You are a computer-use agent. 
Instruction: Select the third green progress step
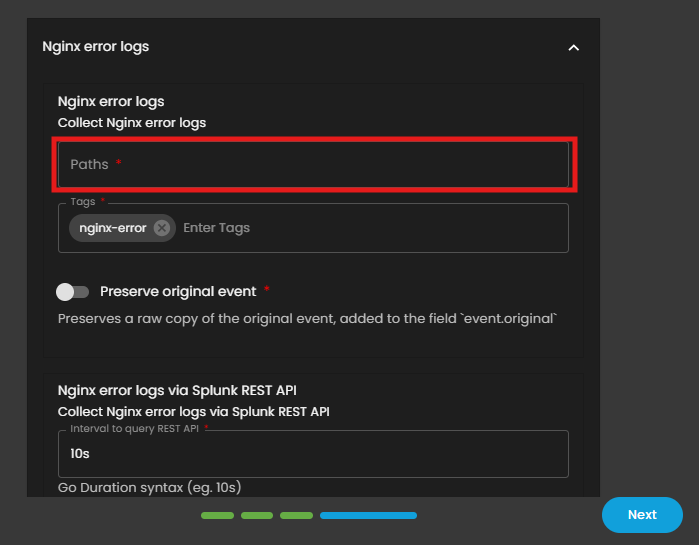click(x=296, y=516)
